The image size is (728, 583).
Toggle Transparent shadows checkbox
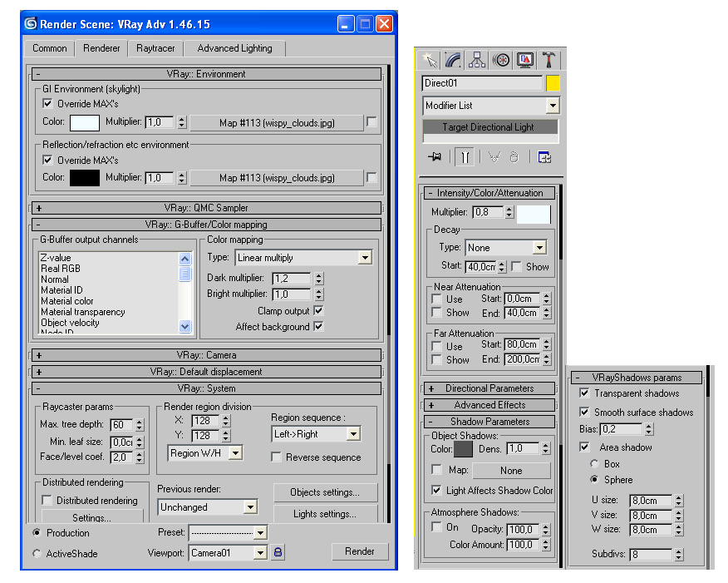584,393
